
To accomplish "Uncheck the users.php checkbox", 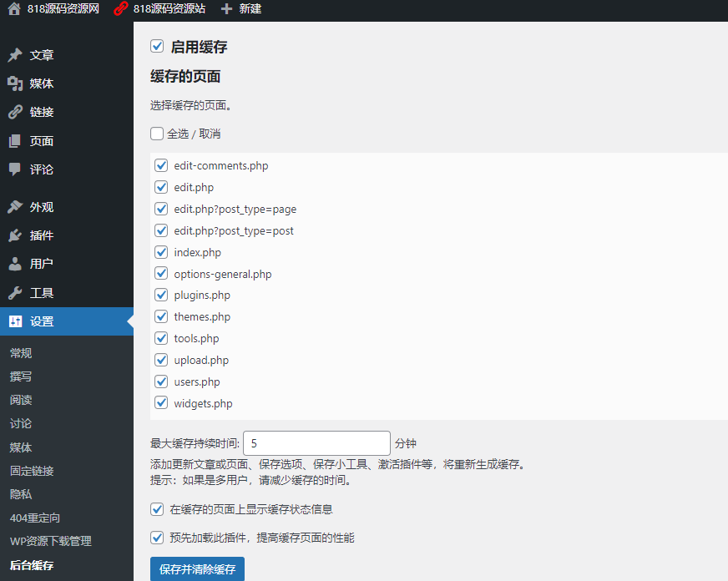I will (161, 381).
